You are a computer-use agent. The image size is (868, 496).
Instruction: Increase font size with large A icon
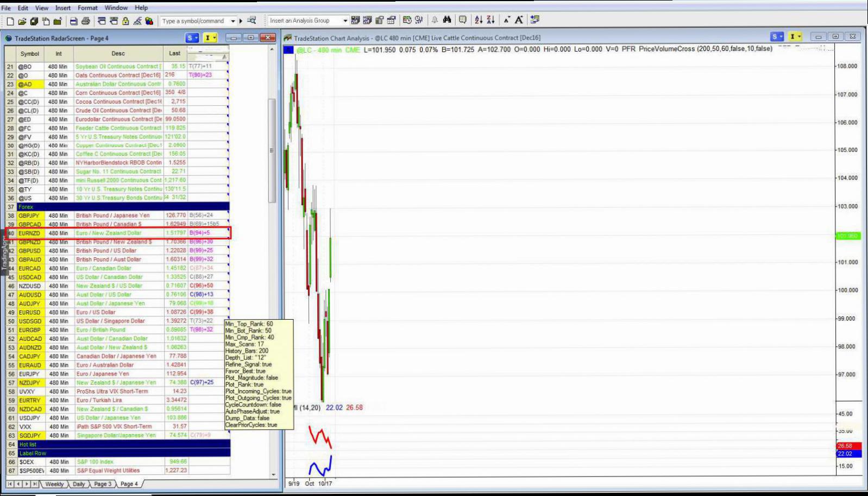click(x=519, y=20)
